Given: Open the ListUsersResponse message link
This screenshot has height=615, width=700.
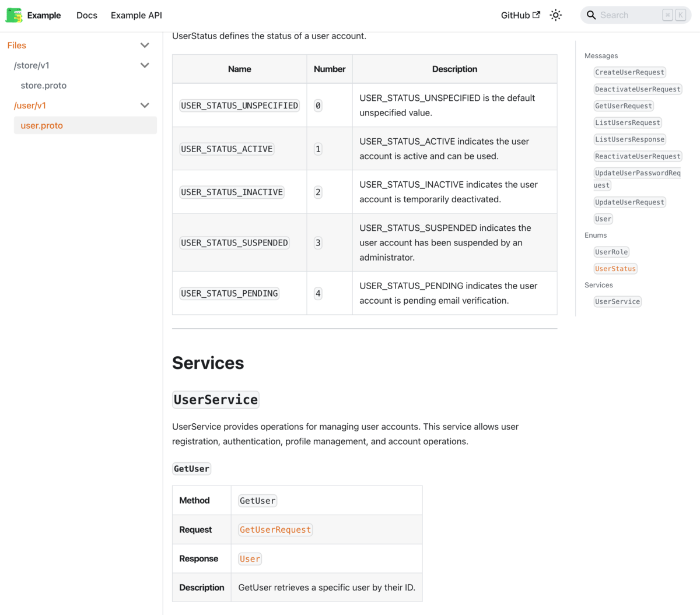Looking at the screenshot, I should coord(629,139).
